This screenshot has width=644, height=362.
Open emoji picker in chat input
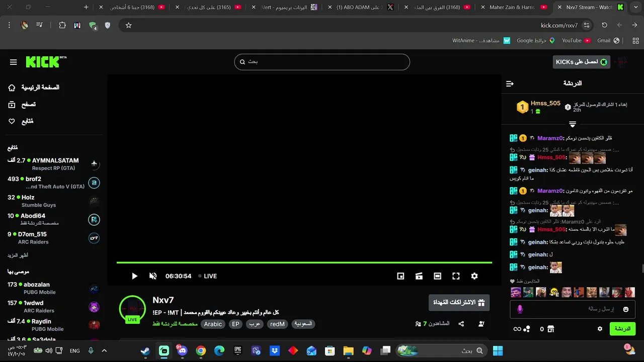click(x=626, y=309)
